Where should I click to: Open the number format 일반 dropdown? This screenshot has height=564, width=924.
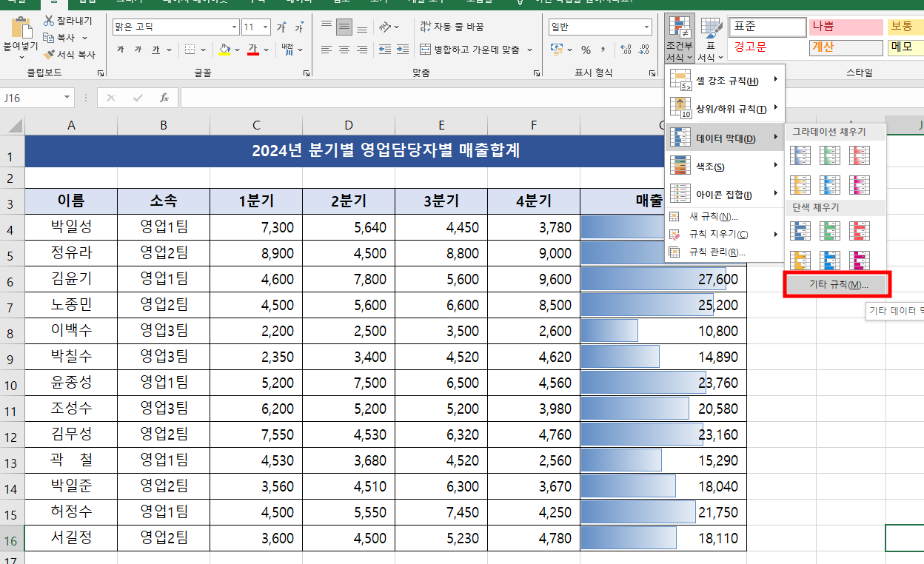click(645, 27)
